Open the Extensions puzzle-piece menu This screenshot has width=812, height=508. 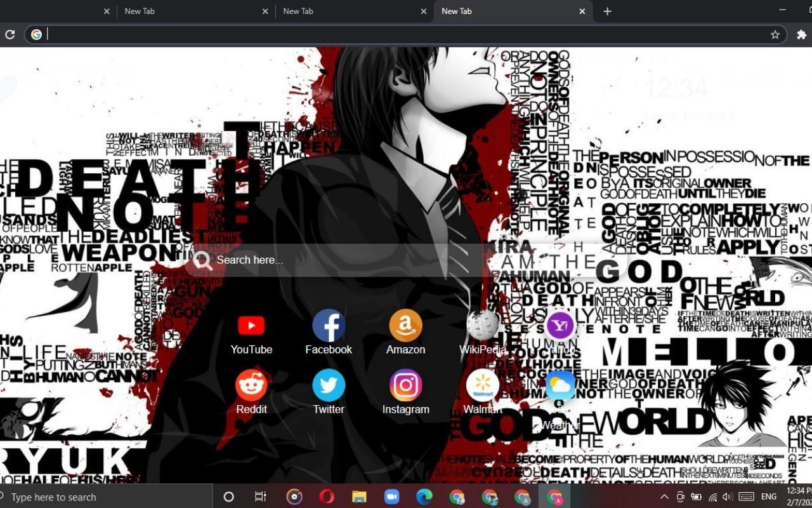[802, 35]
